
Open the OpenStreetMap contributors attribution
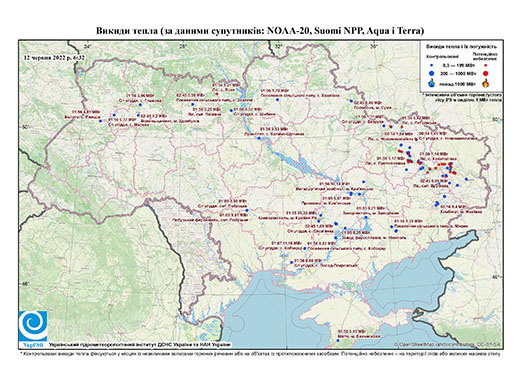click(x=447, y=344)
